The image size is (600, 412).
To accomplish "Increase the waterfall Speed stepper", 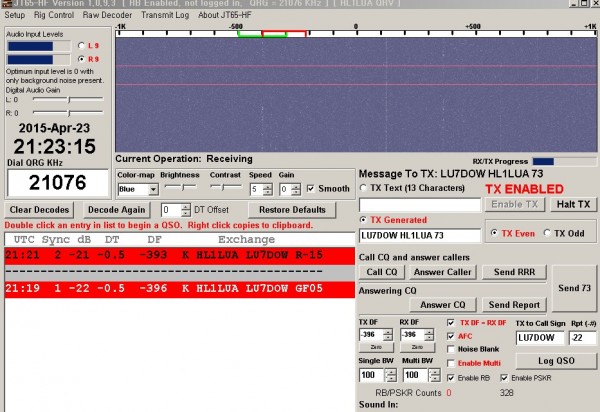I will (x=268, y=187).
